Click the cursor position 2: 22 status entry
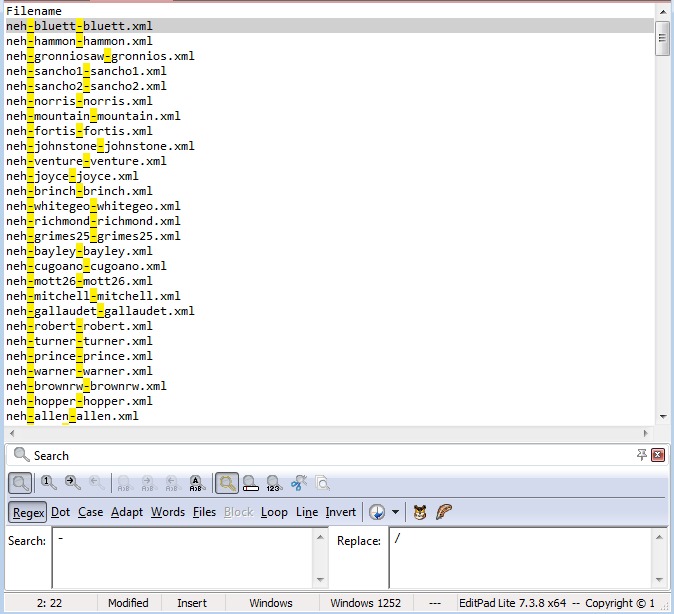Screen dimensions: 674x614 click(x=49, y=603)
